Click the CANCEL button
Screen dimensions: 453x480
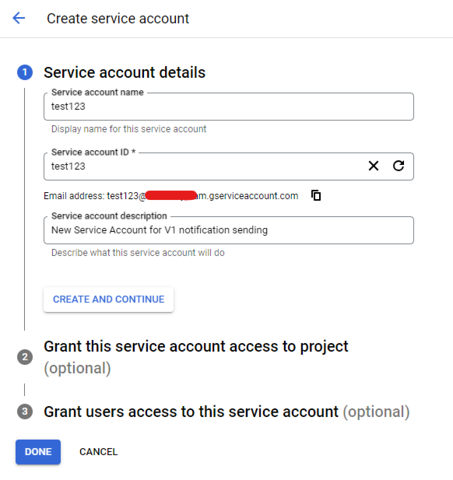click(98, 452)
